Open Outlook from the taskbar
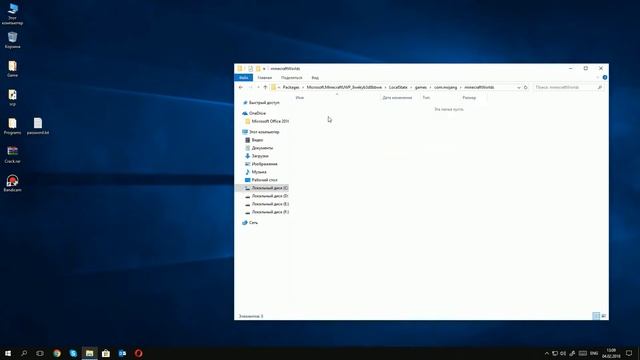The width and height of the screenshot is (640, 360). [122, 353]
